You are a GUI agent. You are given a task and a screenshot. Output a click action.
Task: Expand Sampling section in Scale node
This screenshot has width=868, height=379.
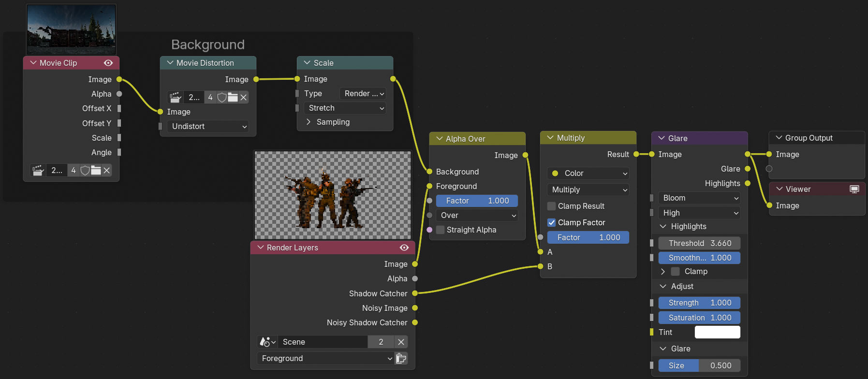pyautogui.click(x=309, y=122)
